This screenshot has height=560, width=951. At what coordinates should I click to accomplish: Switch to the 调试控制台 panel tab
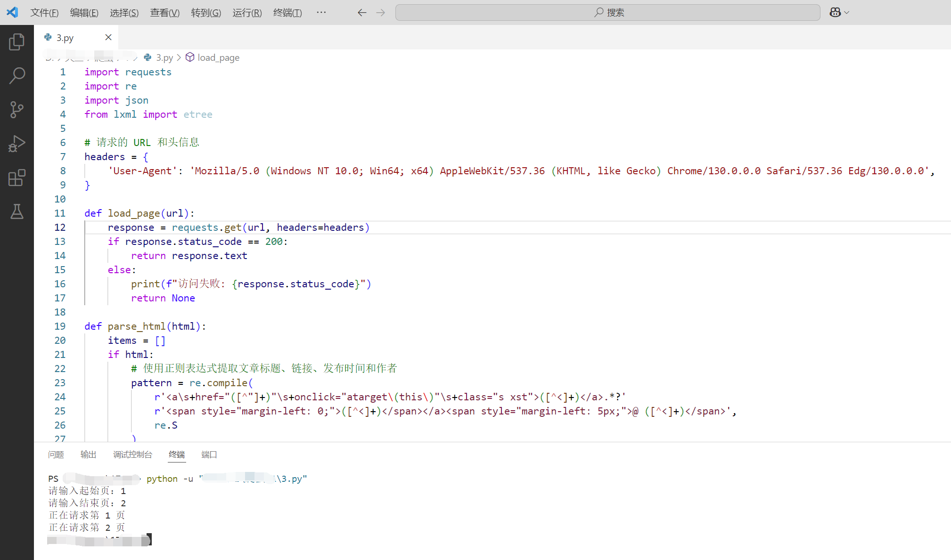(132, 454)
